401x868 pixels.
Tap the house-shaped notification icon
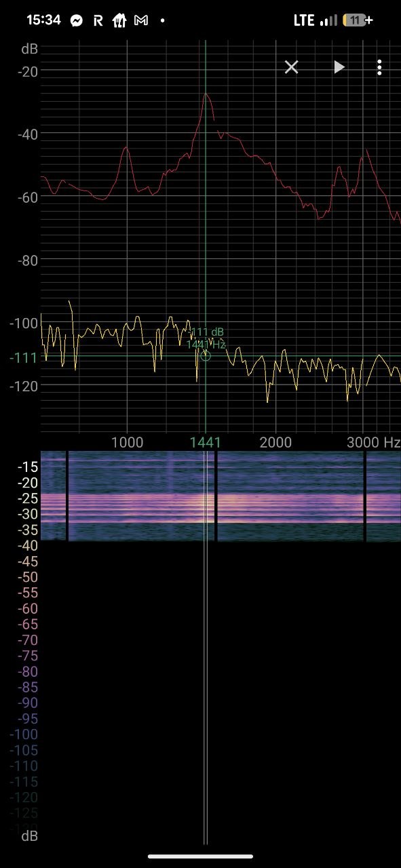pyautogui.click(x=119, y=20)
